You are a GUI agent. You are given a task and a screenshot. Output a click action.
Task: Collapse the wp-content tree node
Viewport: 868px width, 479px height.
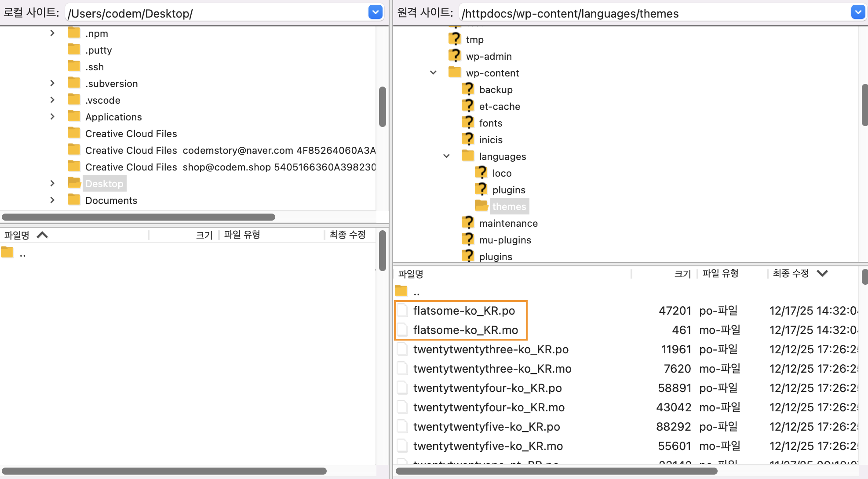(x=433, y=73)
